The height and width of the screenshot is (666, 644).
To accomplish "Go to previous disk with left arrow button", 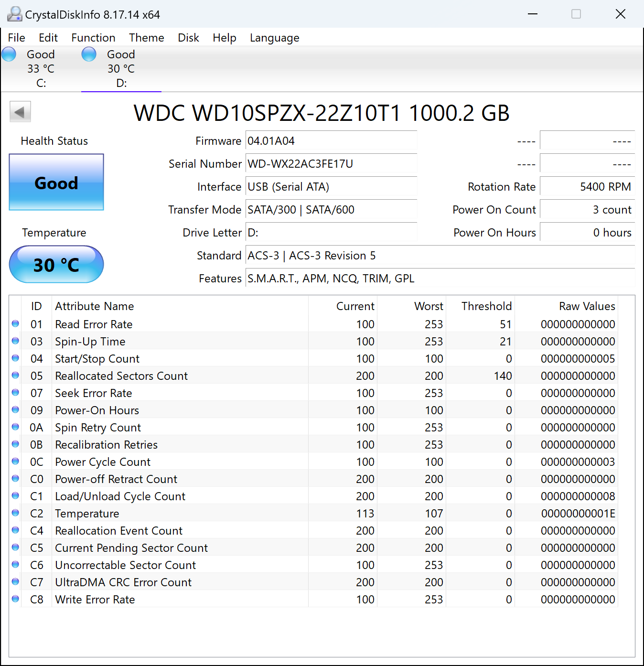I will [20, 112].
